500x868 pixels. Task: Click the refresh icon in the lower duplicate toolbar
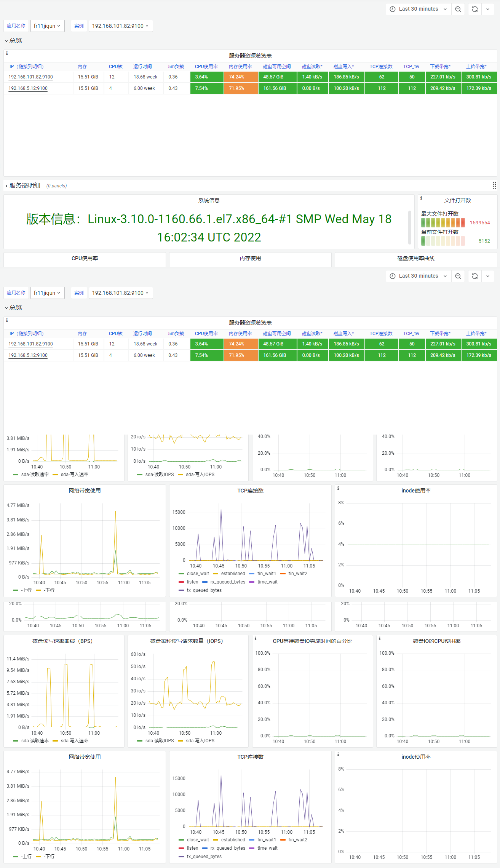pos(475,276)
